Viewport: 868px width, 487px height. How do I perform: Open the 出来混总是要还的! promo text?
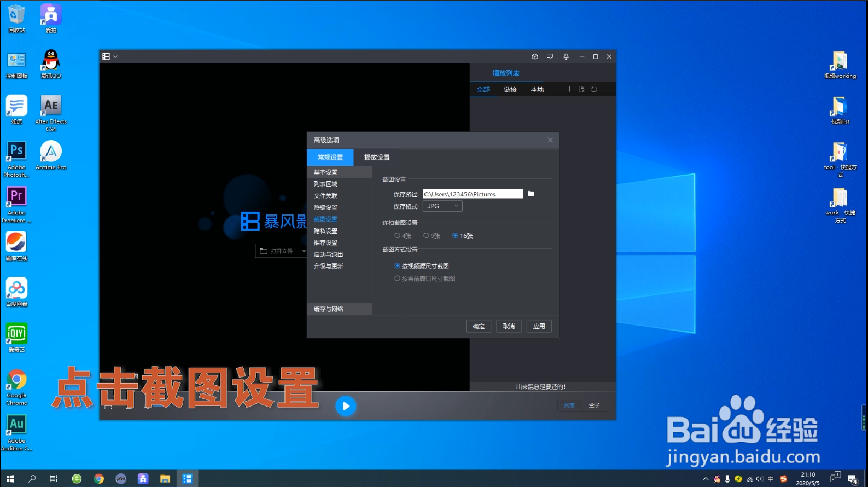pyautogui.click(x=541, y=387)
